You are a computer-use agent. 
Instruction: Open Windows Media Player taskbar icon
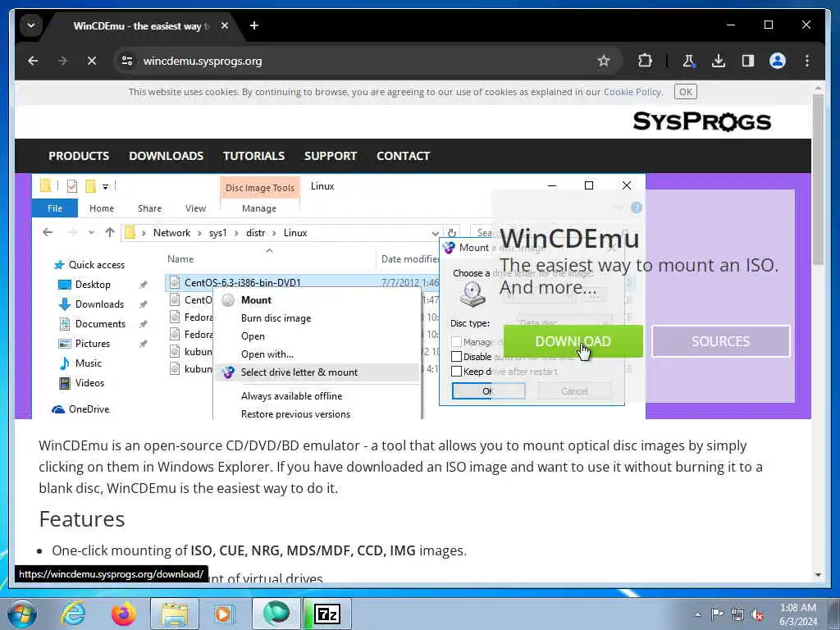225,614
